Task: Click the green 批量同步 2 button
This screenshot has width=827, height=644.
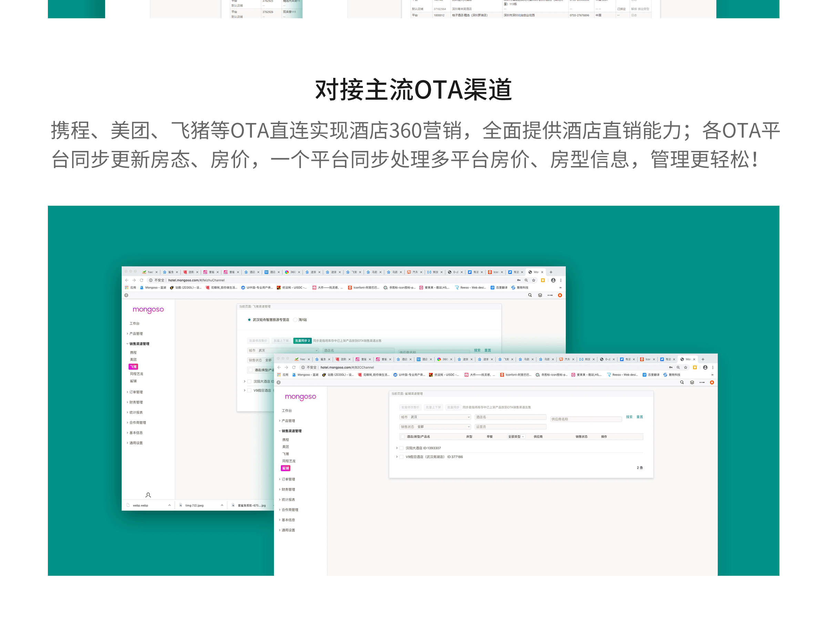Action: click(x=302, y=341)
